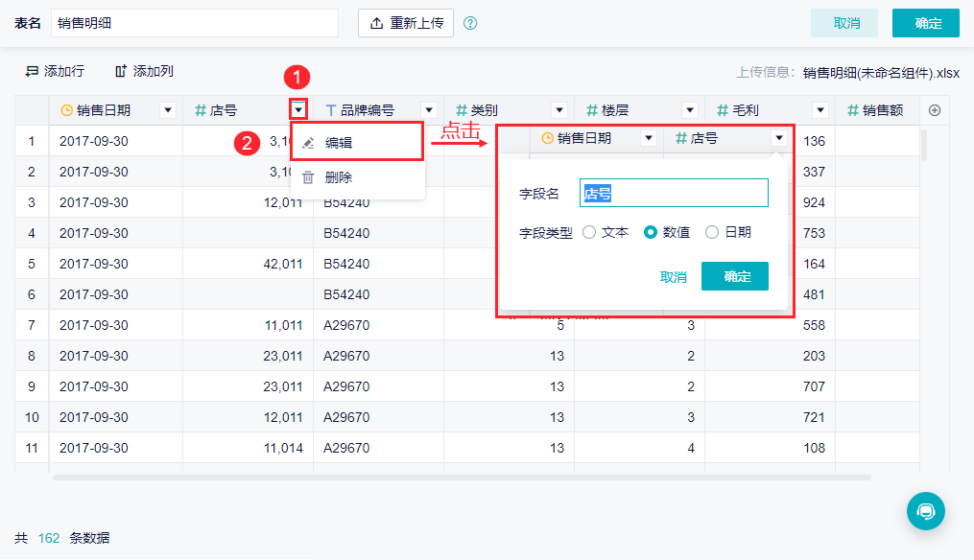The image size is (974, 560).
Task: Open the customer service chat bubble
Action: [x=926, y=511]
